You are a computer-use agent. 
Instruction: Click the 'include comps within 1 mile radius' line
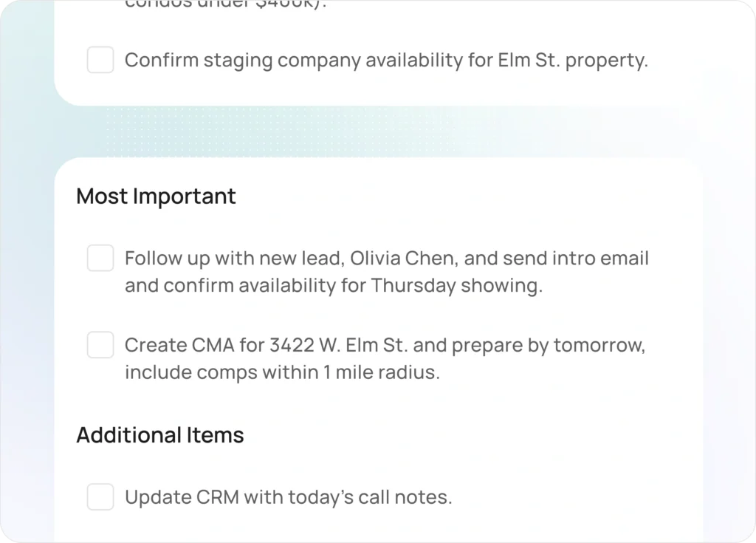point(281,372)
